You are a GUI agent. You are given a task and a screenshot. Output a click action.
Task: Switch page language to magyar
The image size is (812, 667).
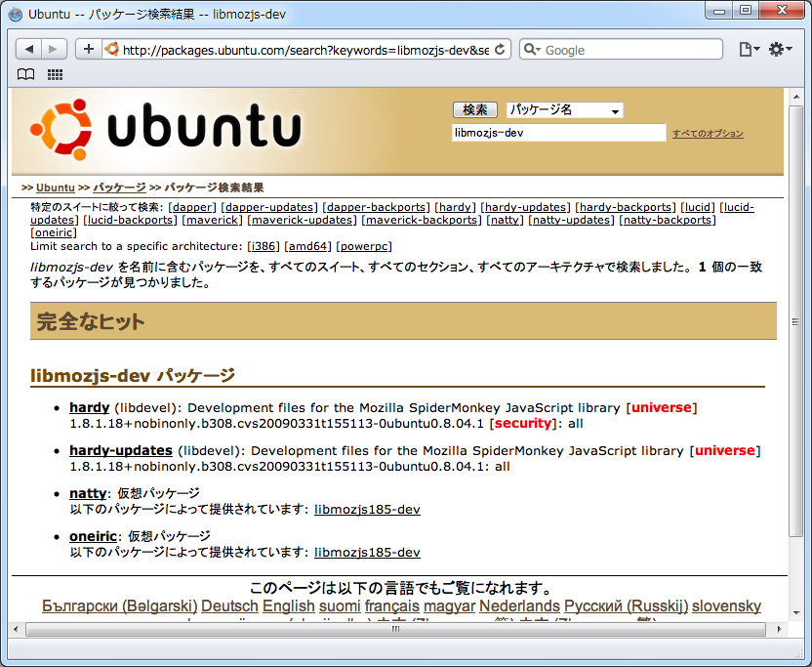pyautogui.click(x=449, y=605)
